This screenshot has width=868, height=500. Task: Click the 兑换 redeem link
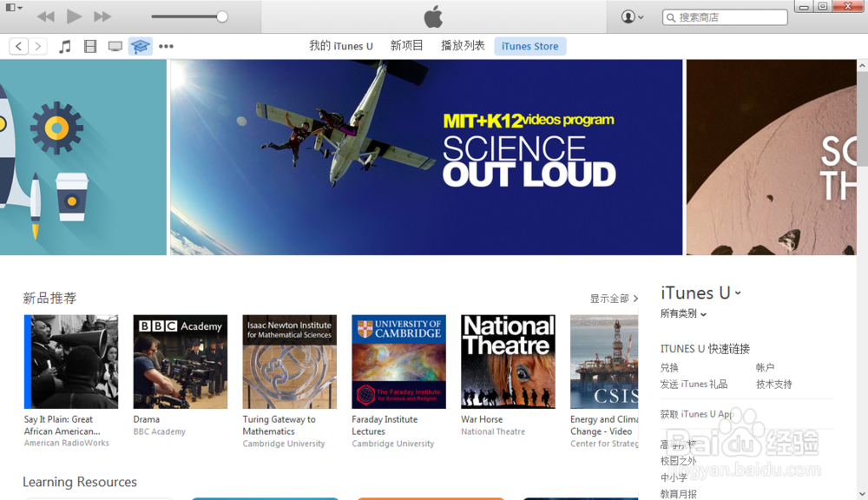(x=669, y=368)
